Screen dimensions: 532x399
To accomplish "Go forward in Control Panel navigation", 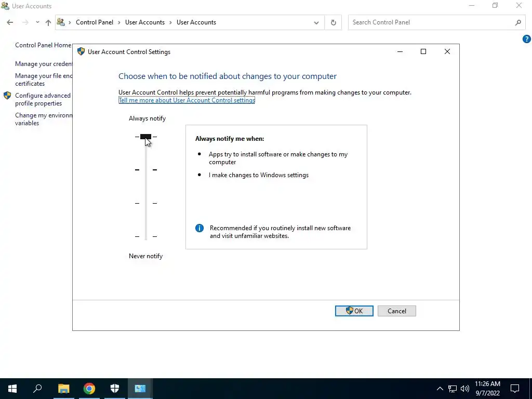I will tap(25, 22).
